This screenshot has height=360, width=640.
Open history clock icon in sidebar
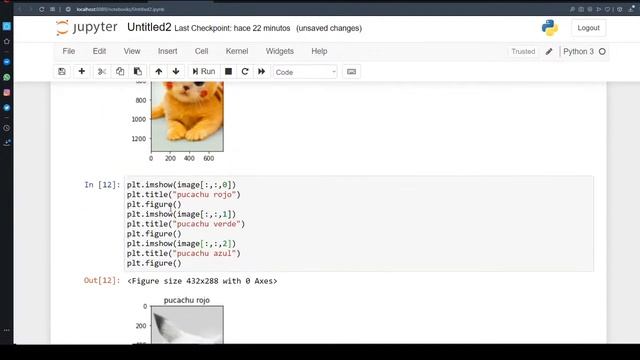click(7, 128)
